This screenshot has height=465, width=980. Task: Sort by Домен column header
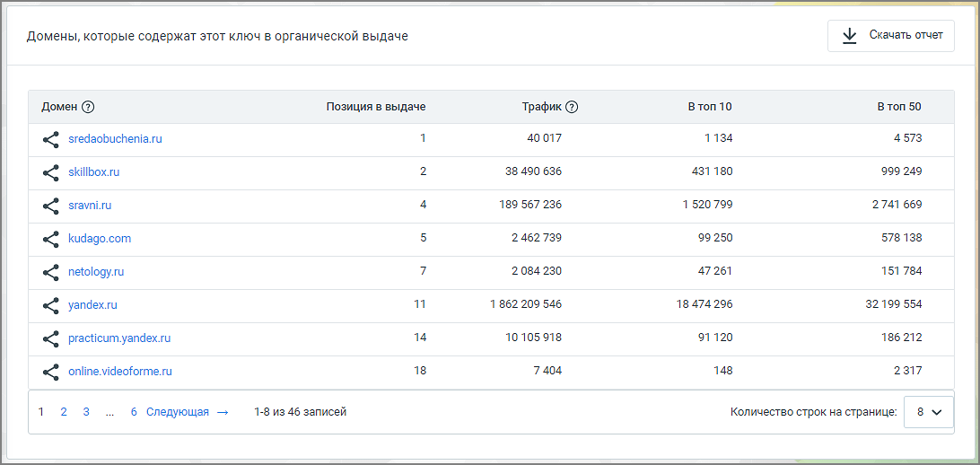coord(59,107)
